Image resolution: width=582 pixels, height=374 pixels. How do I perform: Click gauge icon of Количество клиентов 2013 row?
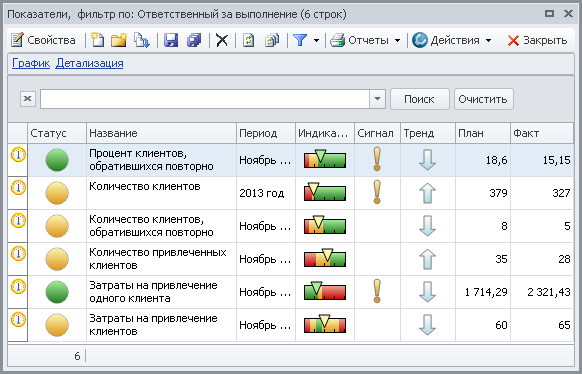click(x=18, y=187)
